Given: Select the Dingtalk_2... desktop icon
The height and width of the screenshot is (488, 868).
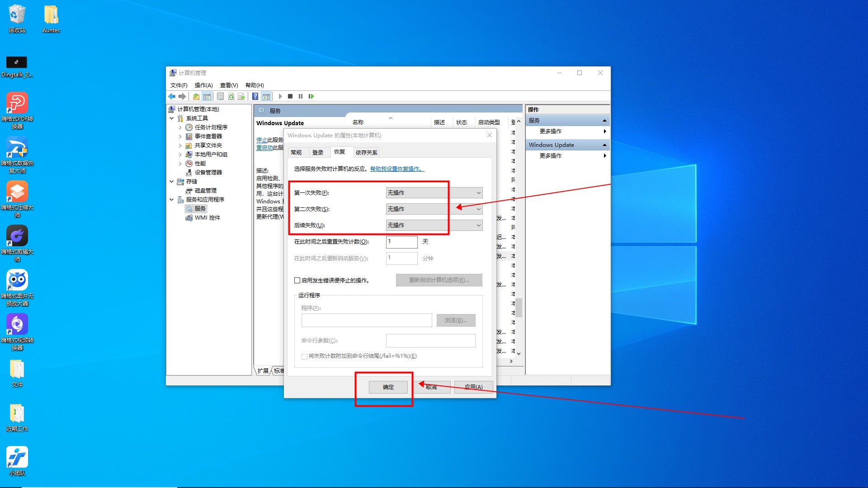Looking at the screenshot, I should pos(17,66).
